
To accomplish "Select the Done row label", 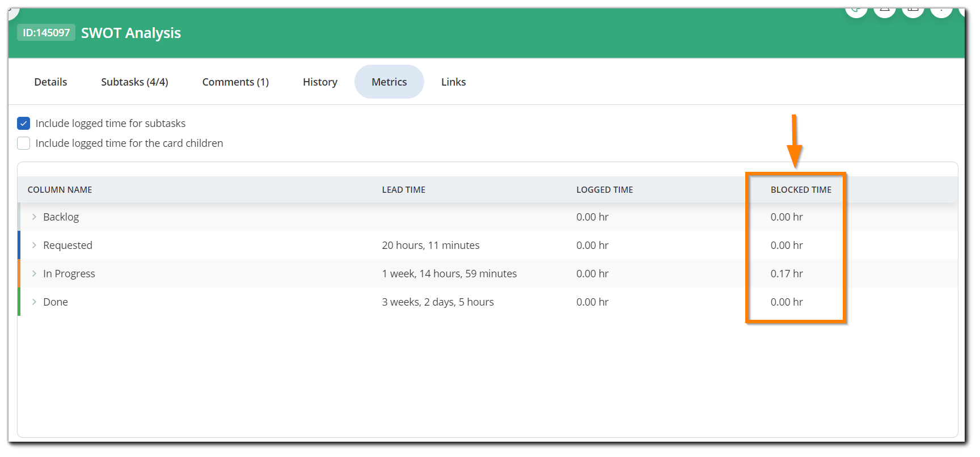I will (56, 302).
